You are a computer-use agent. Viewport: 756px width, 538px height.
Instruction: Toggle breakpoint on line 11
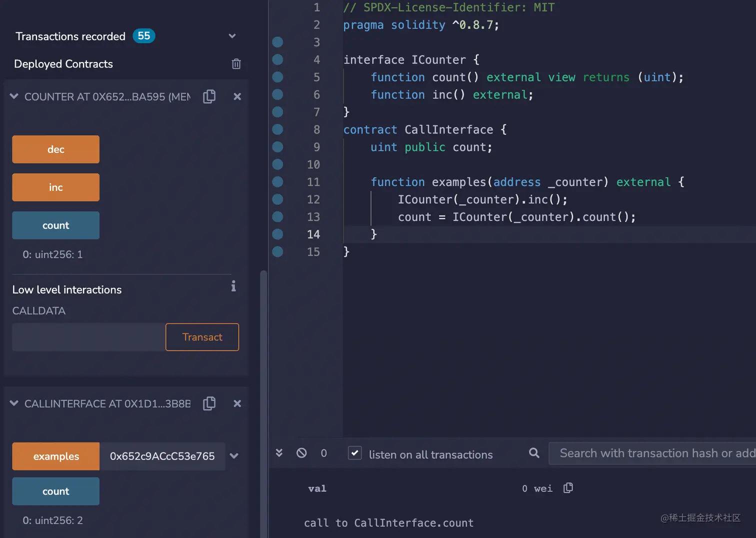277,182
